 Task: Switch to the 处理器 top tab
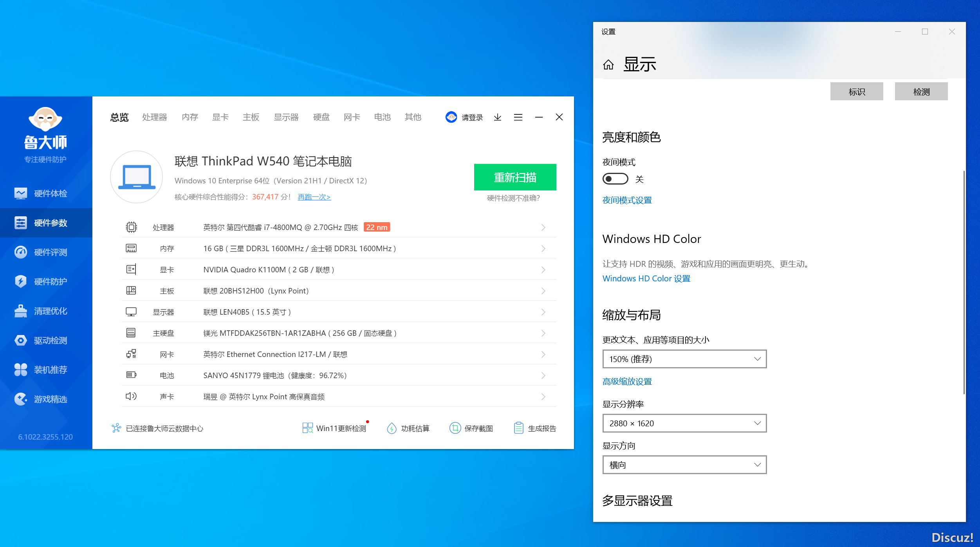[155, 117]
